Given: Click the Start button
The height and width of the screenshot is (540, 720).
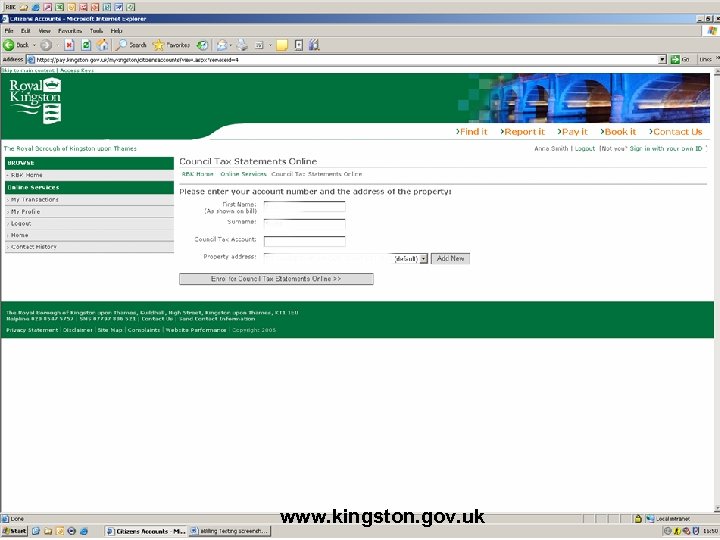Looking at the screenshot, I should pyautogui.click(x=14, y=531).
